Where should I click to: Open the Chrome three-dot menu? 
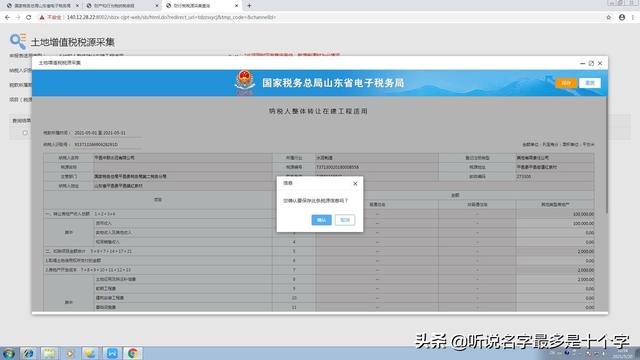tap(633, 18)
